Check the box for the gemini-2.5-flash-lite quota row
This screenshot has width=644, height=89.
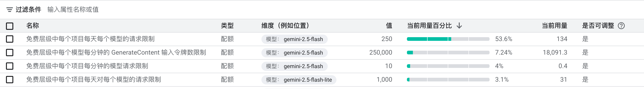point(10,80)
